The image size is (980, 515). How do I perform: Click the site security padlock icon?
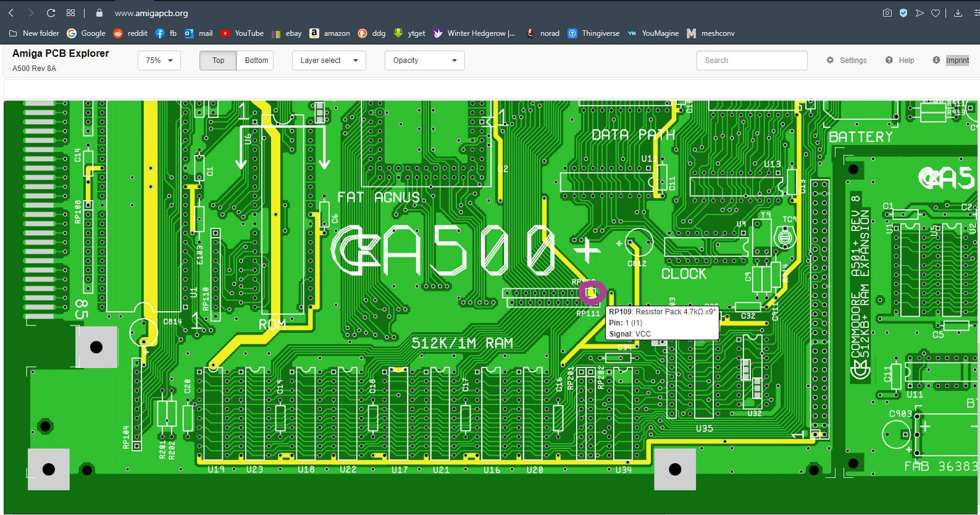pos(99,13)
